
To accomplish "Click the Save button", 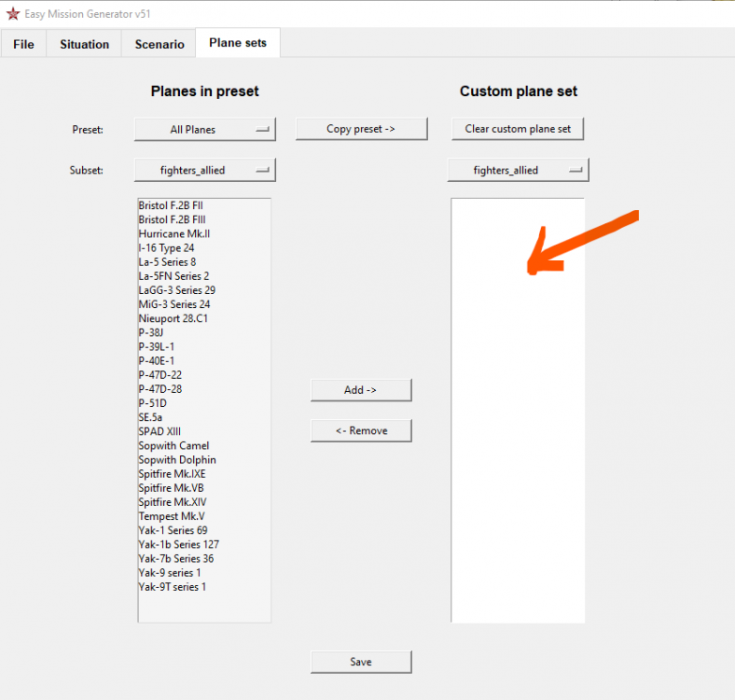I will click(361, 662).
